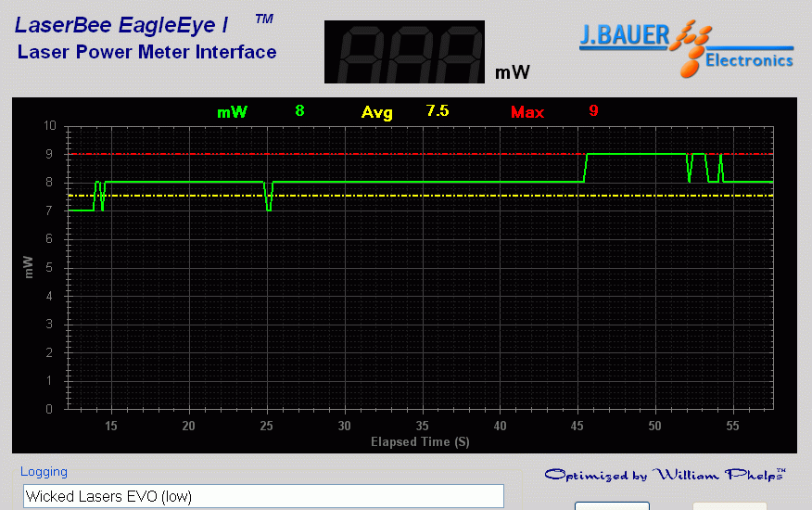Click the green current value 8 readout

pos(299,110)
